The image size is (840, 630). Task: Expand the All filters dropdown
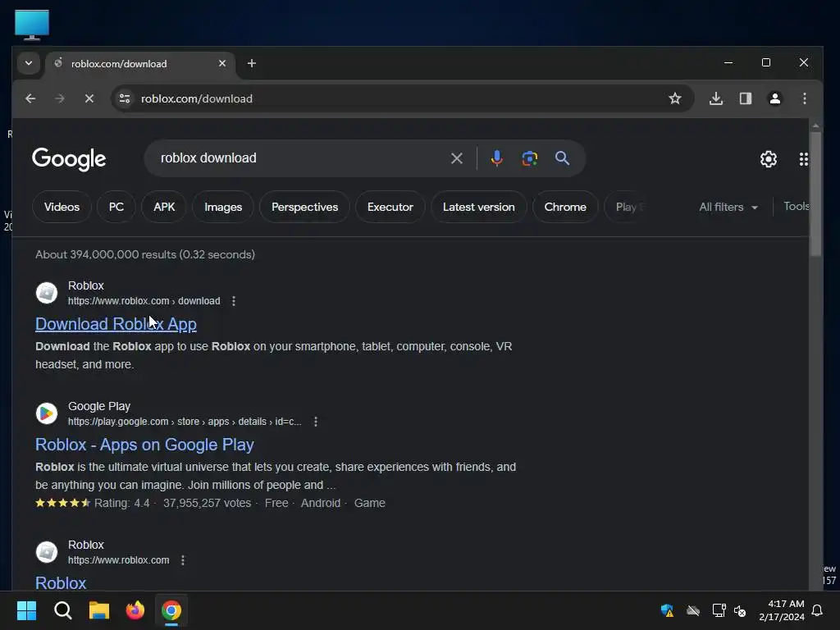pyautogui.click(x=728, y=207)
